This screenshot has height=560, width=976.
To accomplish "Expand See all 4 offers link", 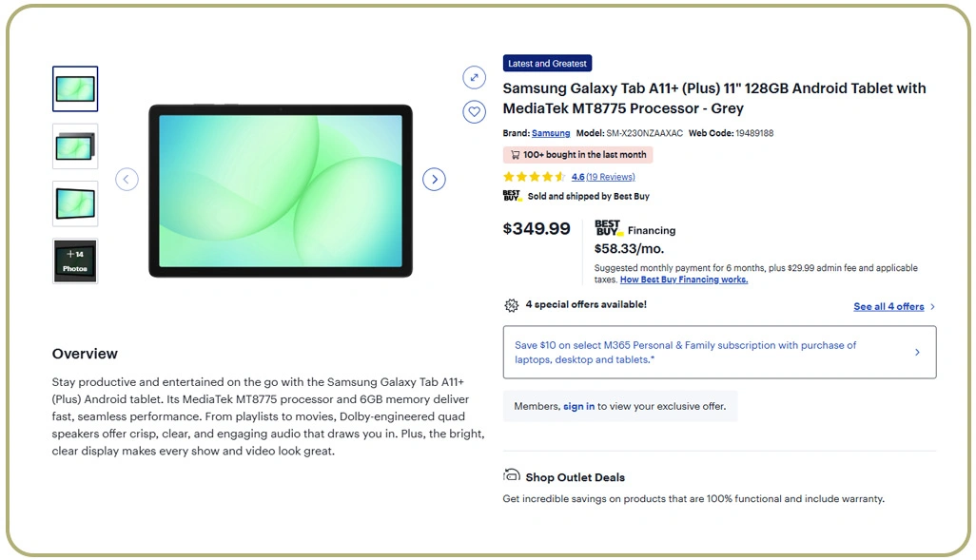I will tap(894, 306).
